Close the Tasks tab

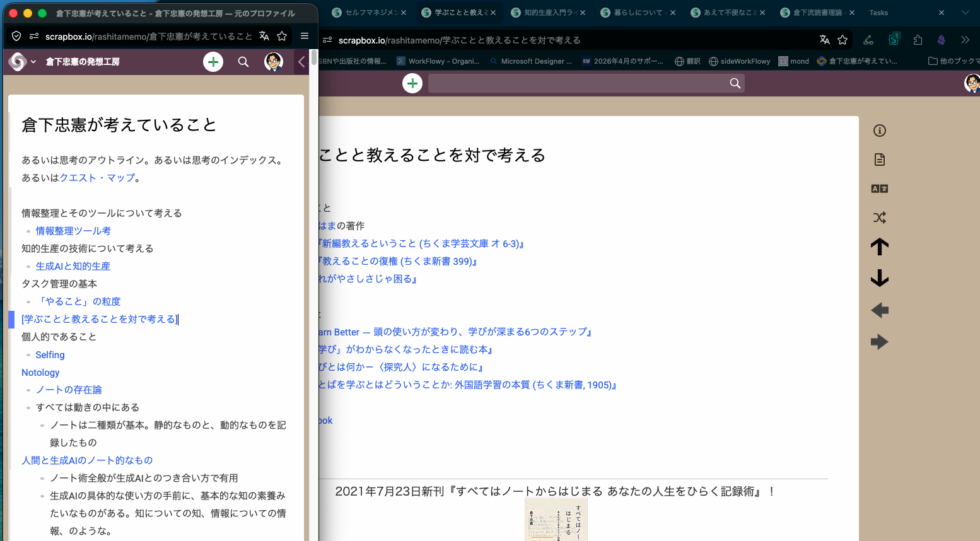942,13
